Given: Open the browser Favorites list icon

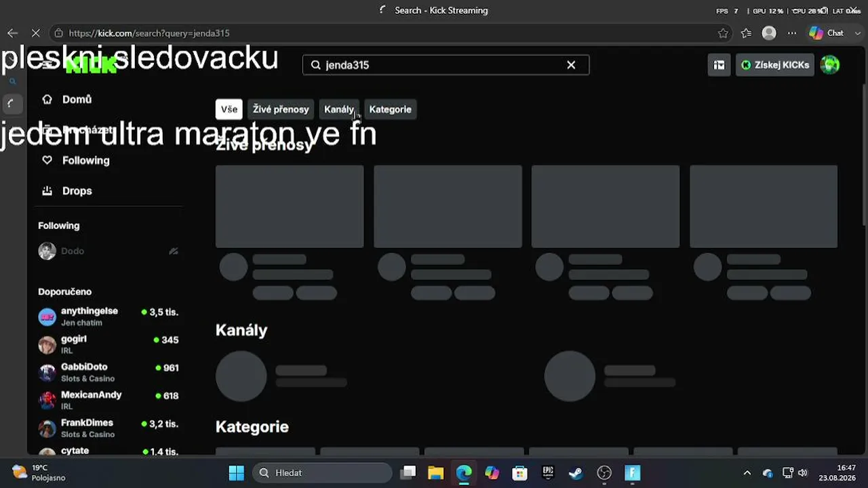Looking at the screenshot, I should coord(746,33).
